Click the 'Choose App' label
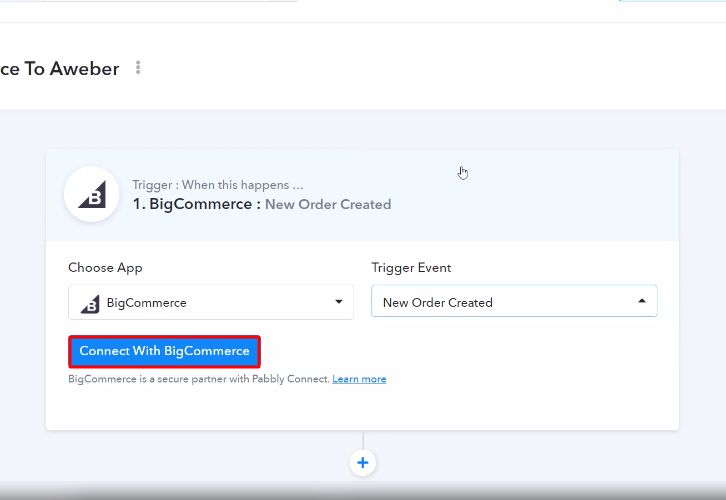 click(105, 268)
